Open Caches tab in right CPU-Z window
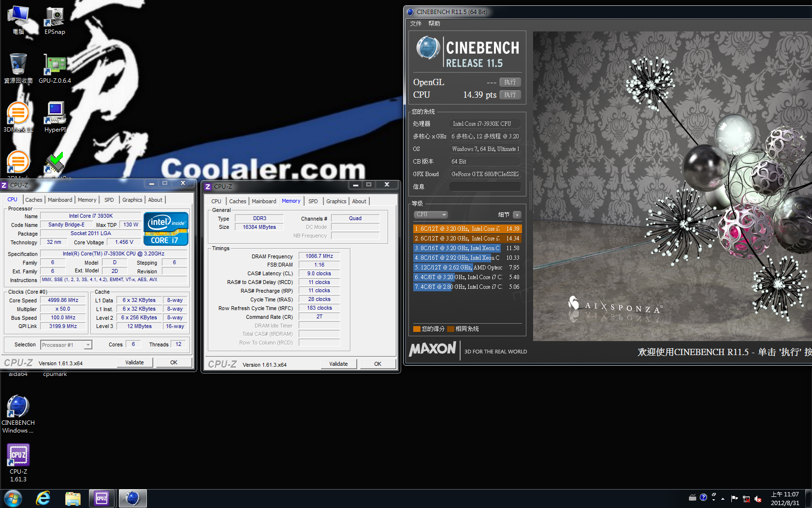 [238, 201]
